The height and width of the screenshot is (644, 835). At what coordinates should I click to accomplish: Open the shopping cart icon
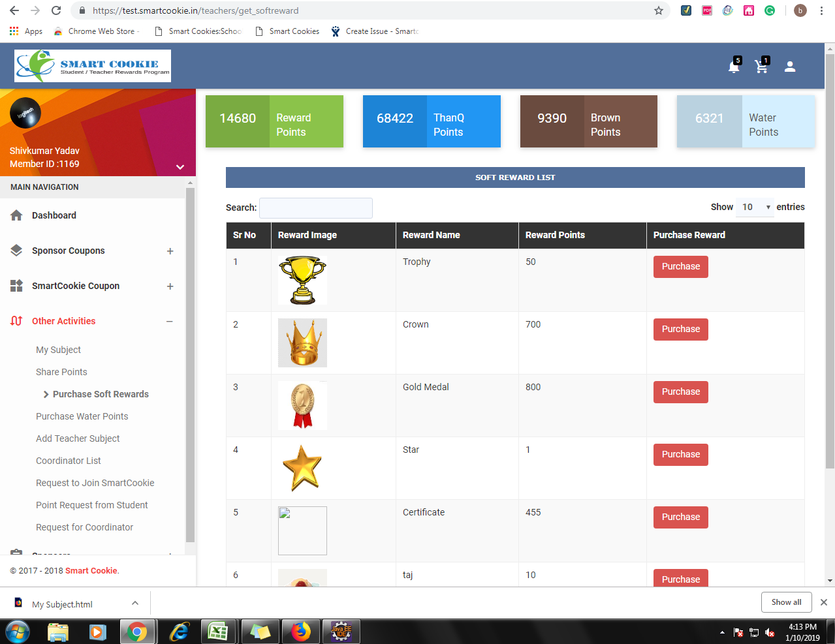[x=761, y=67]
